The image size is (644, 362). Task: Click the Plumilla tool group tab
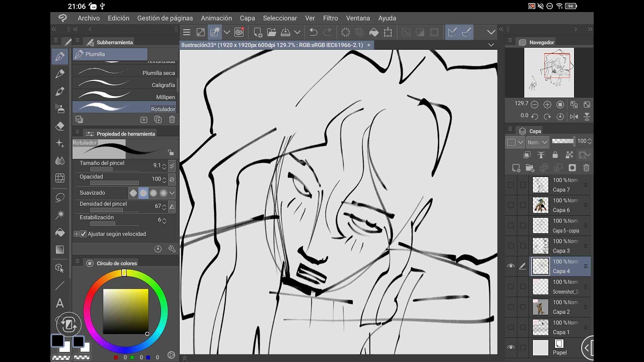(110, 54)
